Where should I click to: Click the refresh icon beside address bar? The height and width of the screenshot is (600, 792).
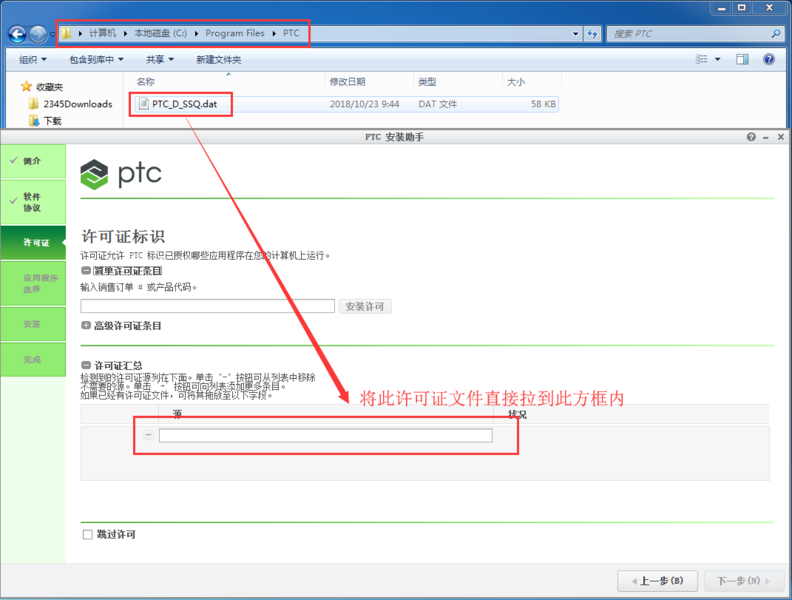pyautogui.click(x=592, y=34)
